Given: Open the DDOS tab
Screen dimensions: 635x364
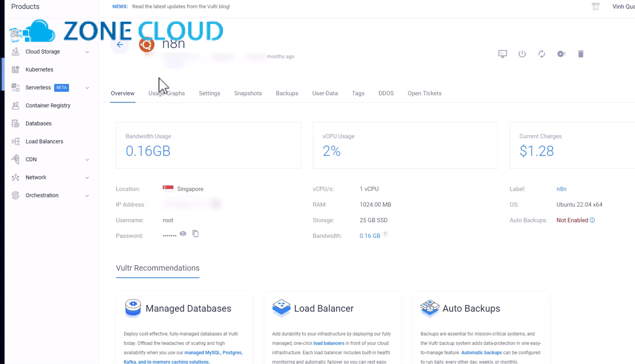Looking at the screenshot, I should click(x=386, y=93).
